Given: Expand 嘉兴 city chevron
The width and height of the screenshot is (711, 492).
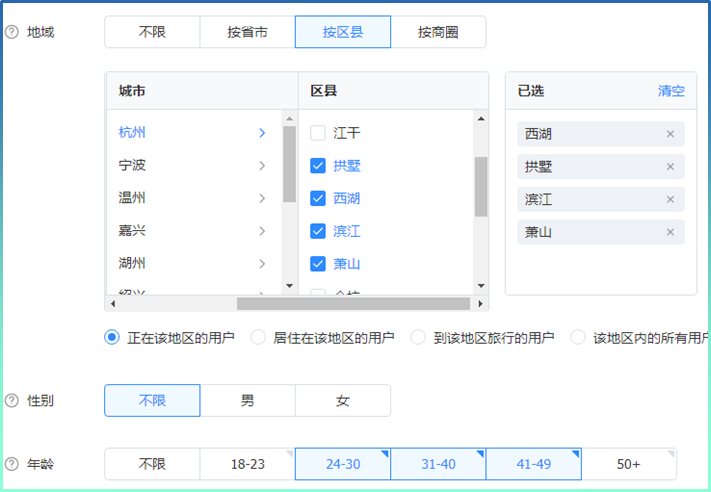Looking at the screenshot, I should click(262, 231).
